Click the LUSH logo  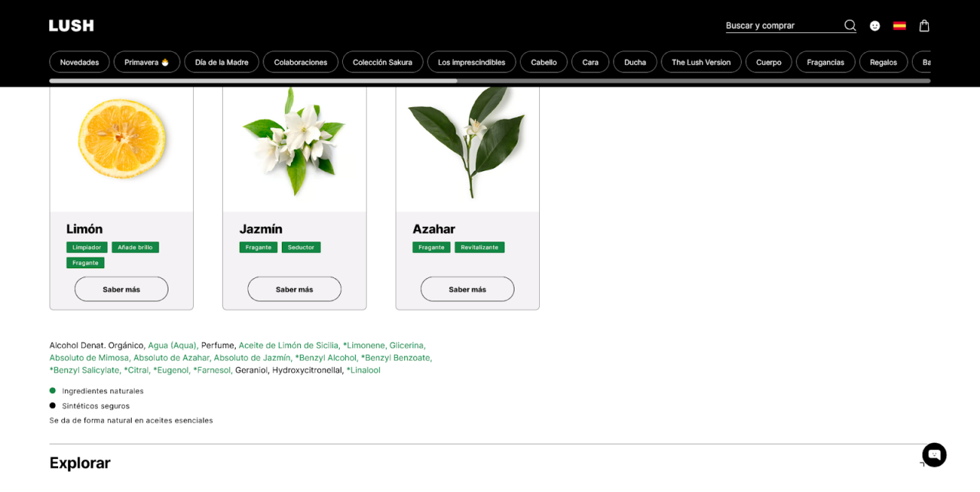click(71, 25)
